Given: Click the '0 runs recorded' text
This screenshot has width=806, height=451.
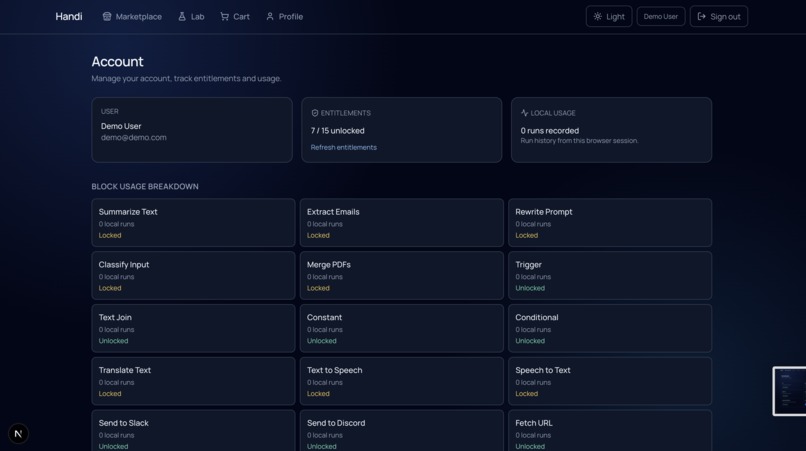Looking at the screenshot, I should (549, 131).
